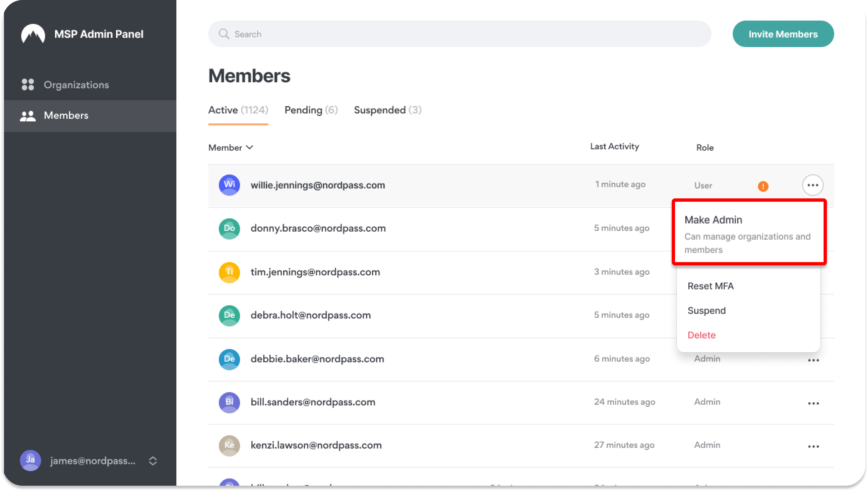Click the search magnifier icon

click(224, 34)
